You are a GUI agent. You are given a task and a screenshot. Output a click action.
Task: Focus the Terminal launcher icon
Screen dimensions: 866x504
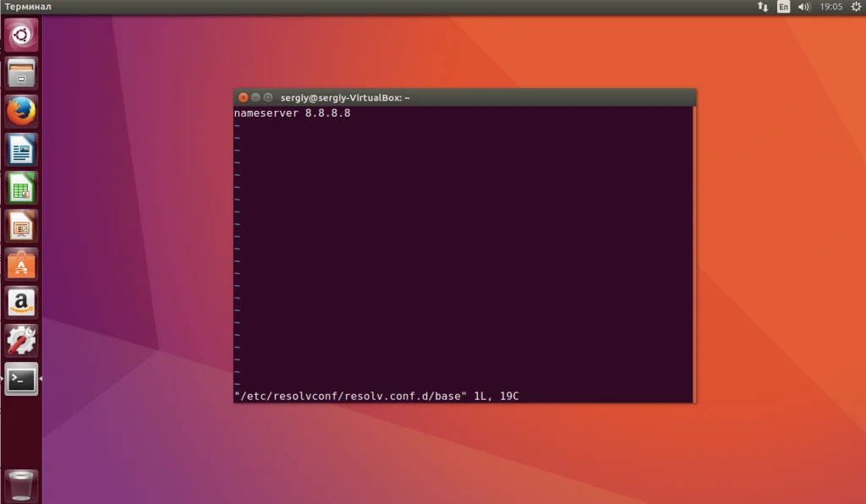click(21, 379)
